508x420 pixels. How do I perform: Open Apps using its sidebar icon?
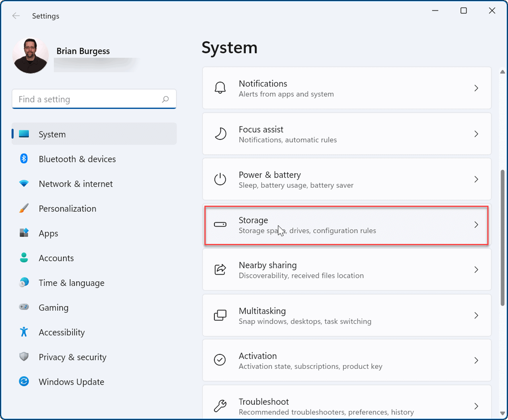pos(23,233)
